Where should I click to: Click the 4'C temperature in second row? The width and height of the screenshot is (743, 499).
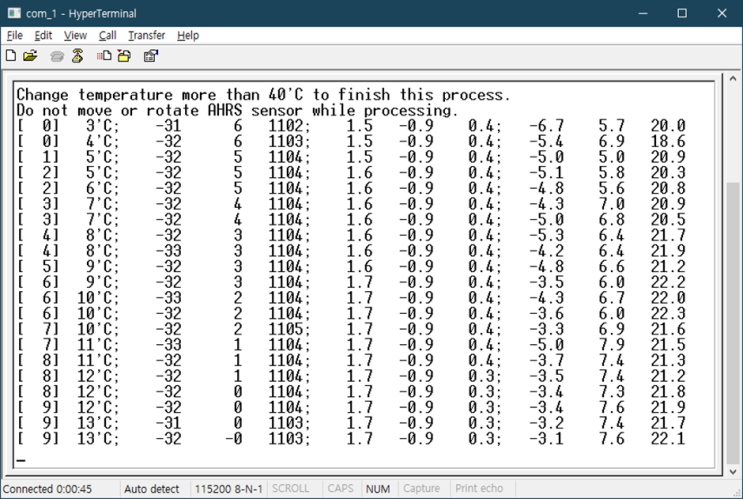point(102,141)
